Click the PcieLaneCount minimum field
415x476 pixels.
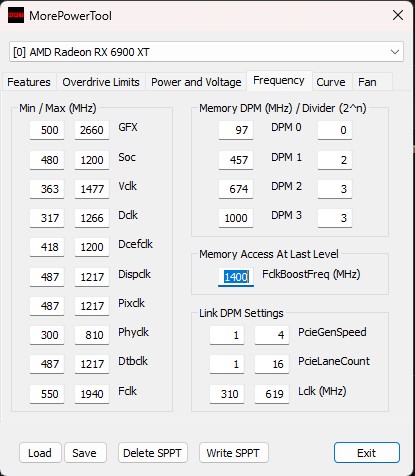click(x=227, y=364)
